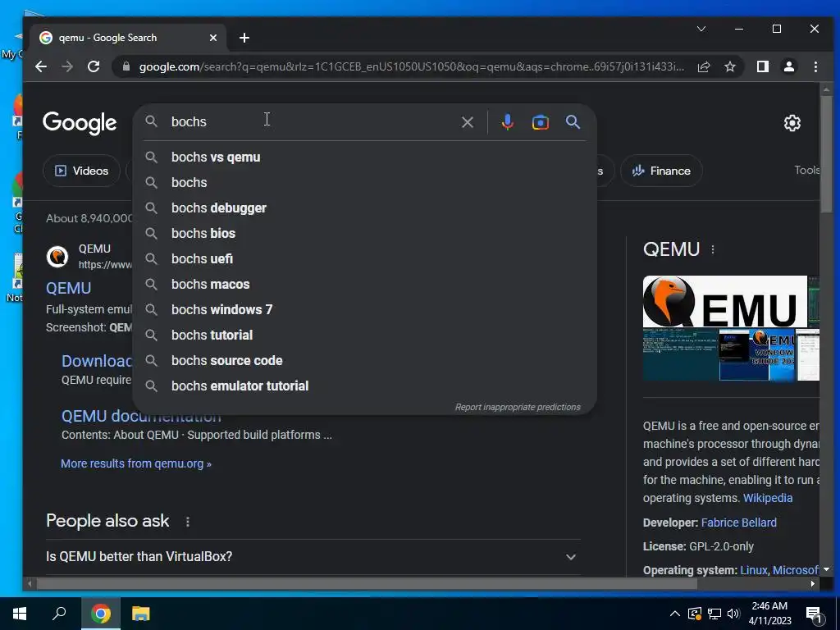Viewport: 840px width, 630px height.
Task: Start voice search with microphone icon
Action: click(x=507, y=122)
